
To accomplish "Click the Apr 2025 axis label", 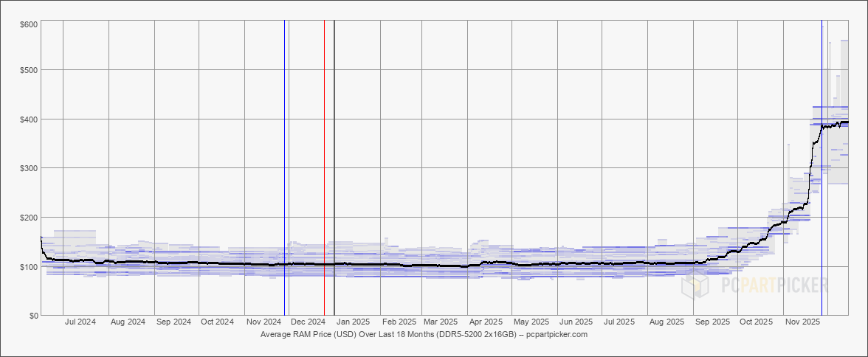I will [486, 322].
